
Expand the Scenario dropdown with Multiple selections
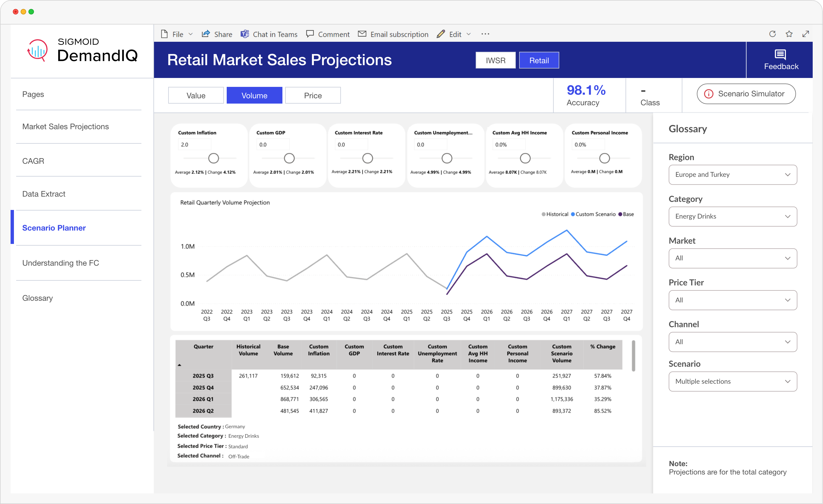click(x=732, y=381)
